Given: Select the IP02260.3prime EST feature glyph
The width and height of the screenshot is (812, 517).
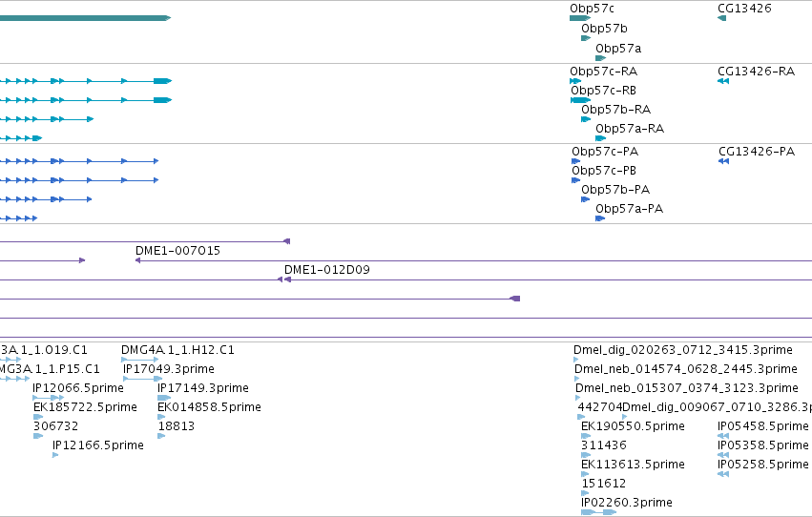Looking at the screenshot, I should coord(598,512).
